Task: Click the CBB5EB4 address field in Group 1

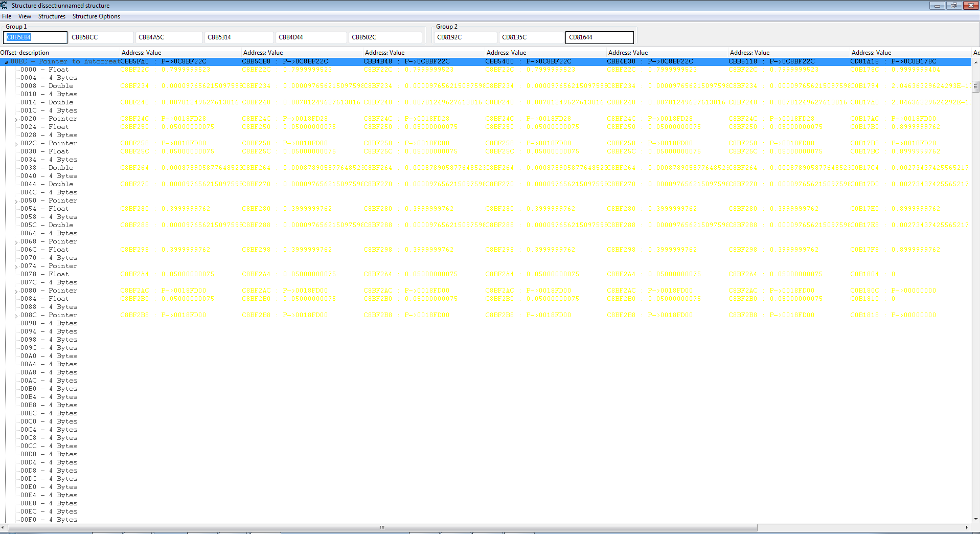Action: click(x=35, y=37)
